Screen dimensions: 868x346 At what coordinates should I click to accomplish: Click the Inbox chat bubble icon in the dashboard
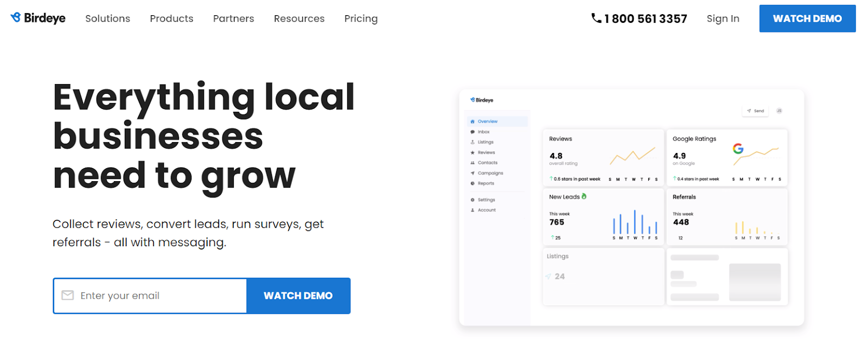(473, 132)
